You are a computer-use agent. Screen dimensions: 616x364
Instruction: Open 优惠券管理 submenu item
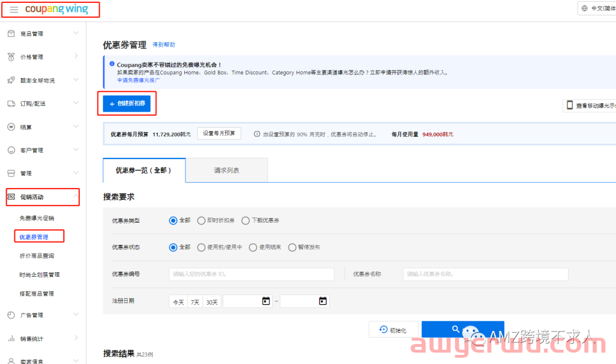click(34, 237)
